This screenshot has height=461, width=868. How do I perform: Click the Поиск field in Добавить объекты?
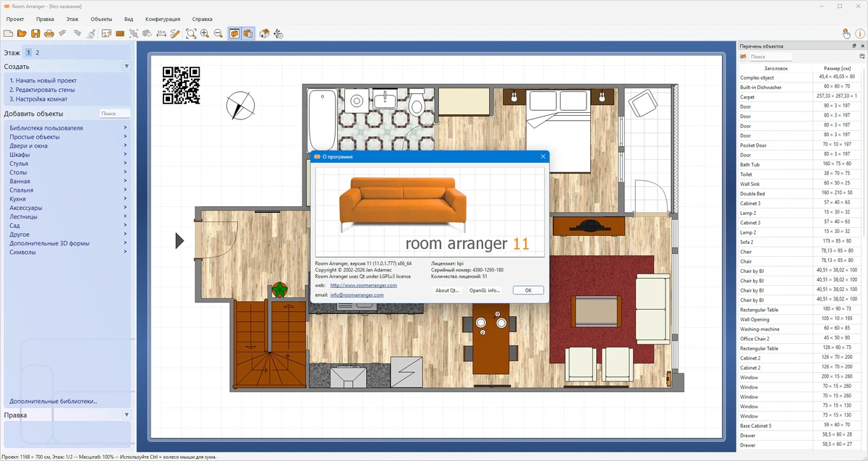(x=115, y=114)
